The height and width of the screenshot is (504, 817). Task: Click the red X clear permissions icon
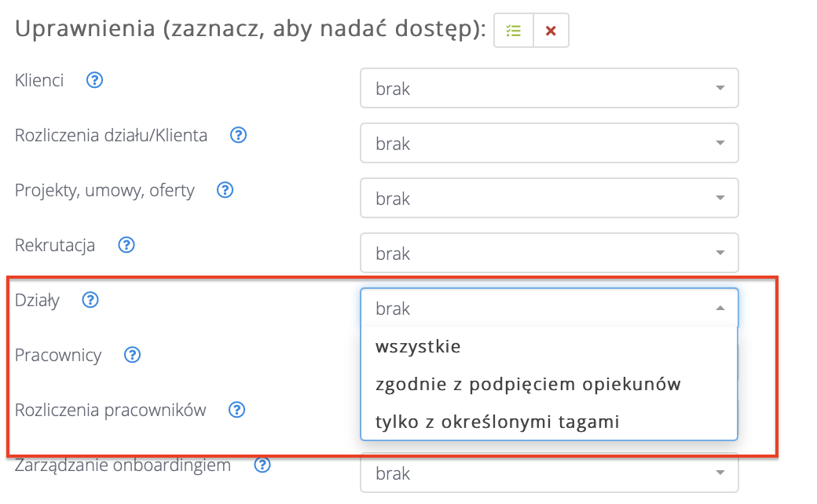coord(551,31)
